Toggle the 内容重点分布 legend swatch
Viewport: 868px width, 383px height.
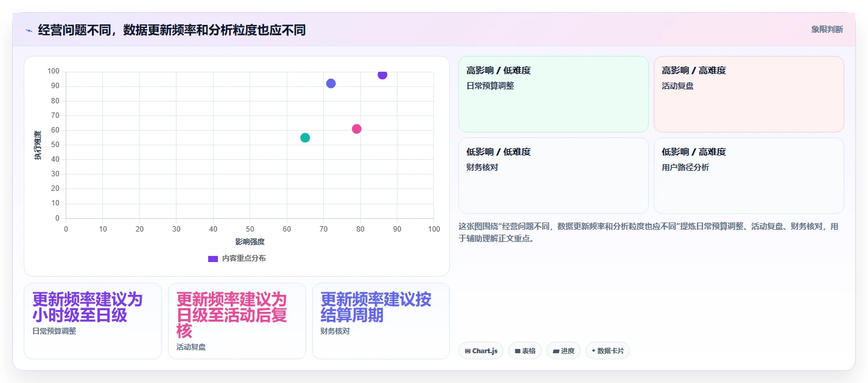[213, 258]
